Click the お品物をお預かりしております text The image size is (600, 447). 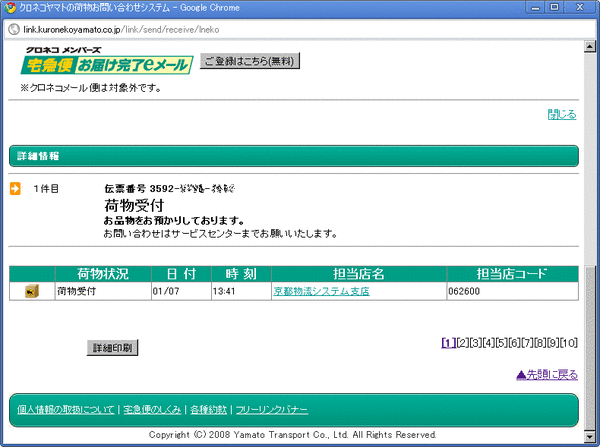point(174,221)
